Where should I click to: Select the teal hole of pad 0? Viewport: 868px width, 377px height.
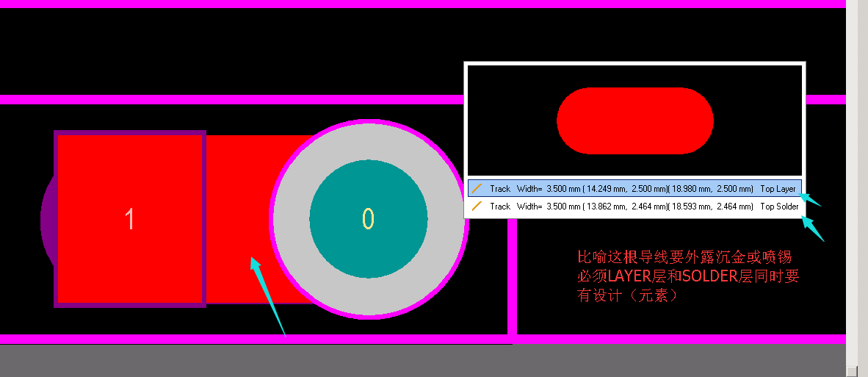(x=369, y=219)
